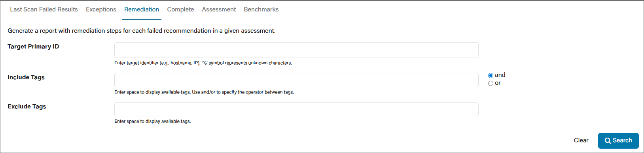This screenshot has width=644, height=153.
Task: Select the Remediation tab
Action: [x=142, y=9]
